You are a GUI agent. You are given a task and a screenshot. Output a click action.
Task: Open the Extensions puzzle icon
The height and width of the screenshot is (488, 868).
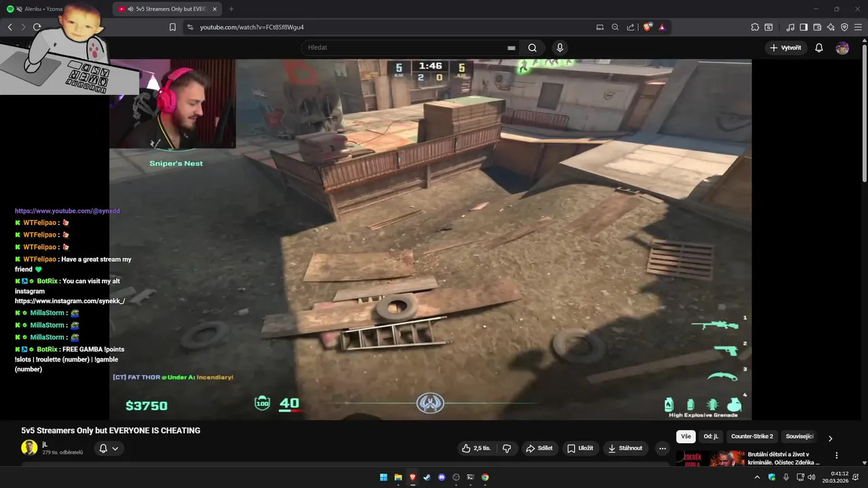pyautogui.click(x=755, y=27)
